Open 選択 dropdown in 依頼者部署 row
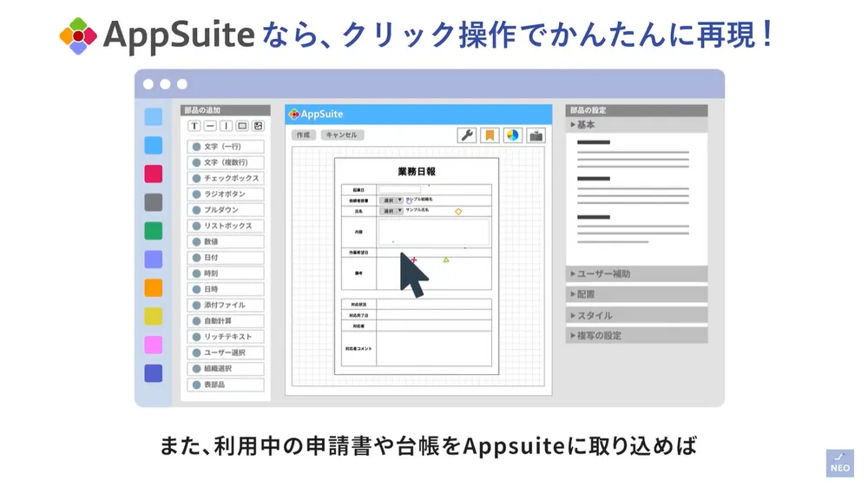The height and width of the screenshot is (487, 868). pyautogui.click(x=391, y=201)
